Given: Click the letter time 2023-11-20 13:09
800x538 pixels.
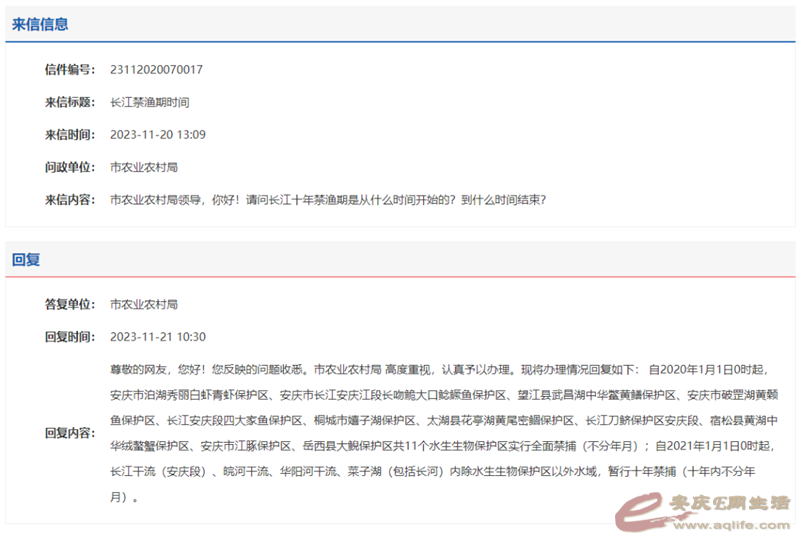Looking at the screenshot, I should [x=158, y=135].
